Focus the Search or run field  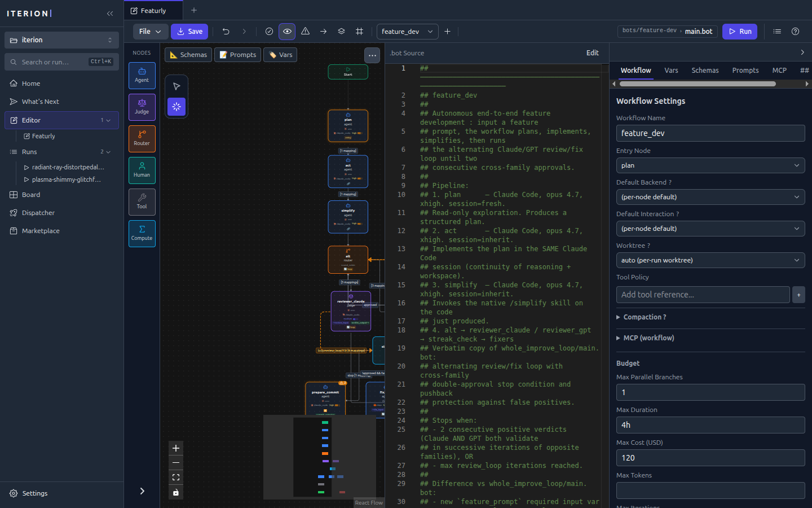pyautogui.click(x=61, y=62)
